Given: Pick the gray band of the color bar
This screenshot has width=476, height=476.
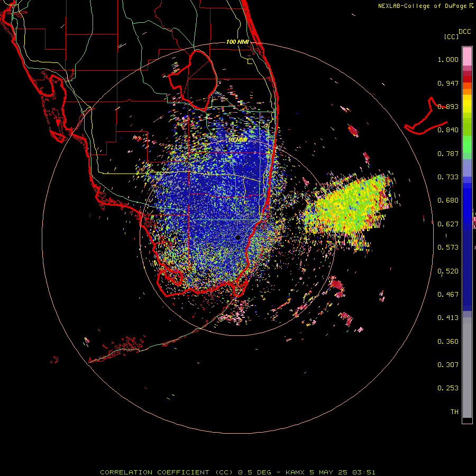Looking at the screenshot, I should click(x=467, y=368).
